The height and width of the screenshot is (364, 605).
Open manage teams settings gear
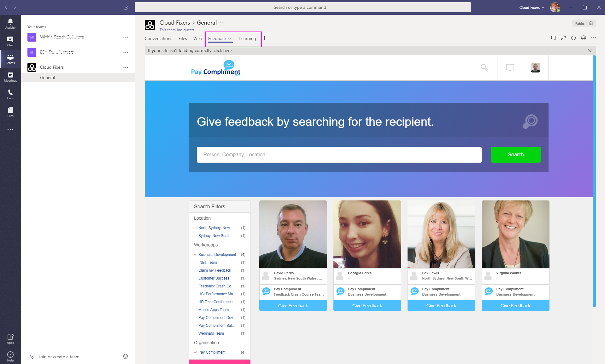point(126,357)
